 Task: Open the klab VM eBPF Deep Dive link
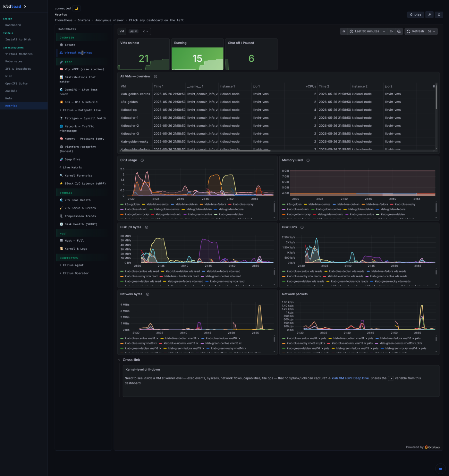coord(350,378)
